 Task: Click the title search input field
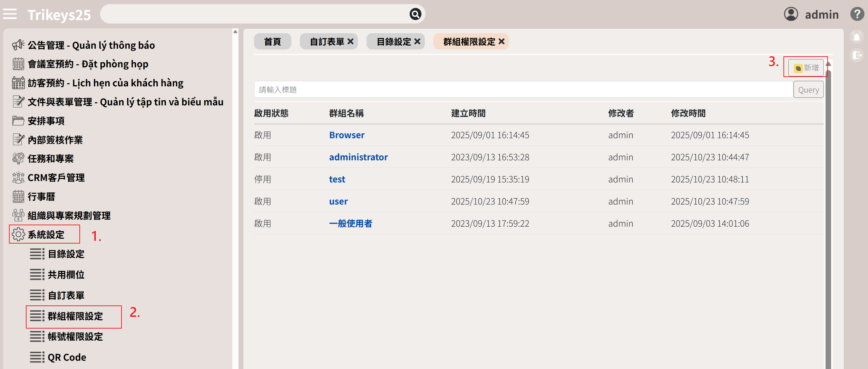[x=523, y=90]
